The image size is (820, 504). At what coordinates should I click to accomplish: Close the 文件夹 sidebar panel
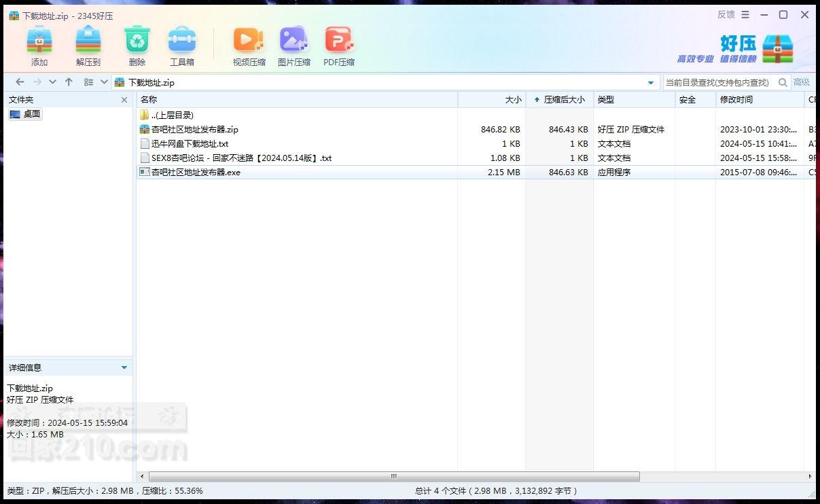coord(124,100)
